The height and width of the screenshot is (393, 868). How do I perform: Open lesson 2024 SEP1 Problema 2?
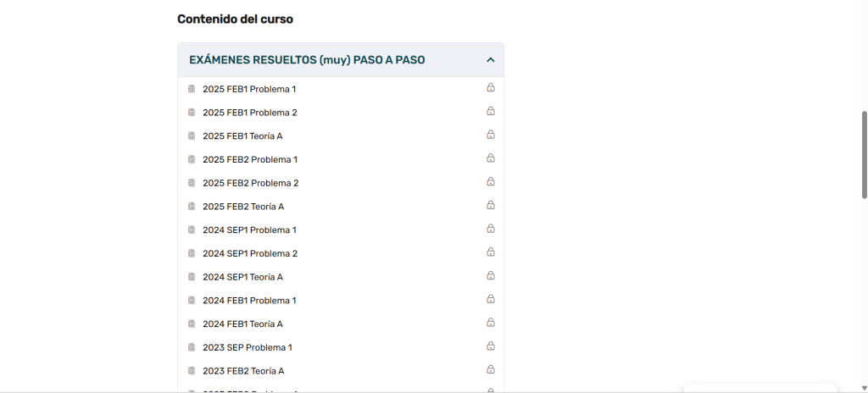pyautogui.click(x=250, y=253)
